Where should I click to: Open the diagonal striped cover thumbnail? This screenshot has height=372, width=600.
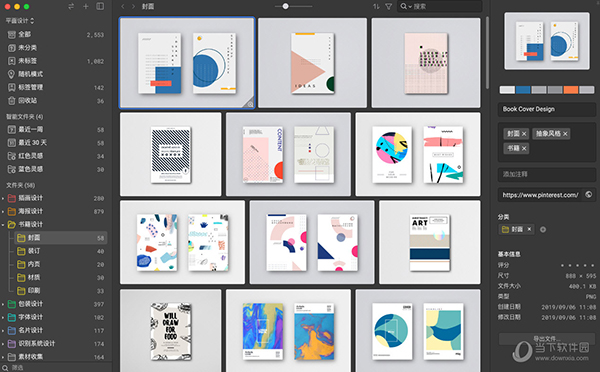point(171,154)
